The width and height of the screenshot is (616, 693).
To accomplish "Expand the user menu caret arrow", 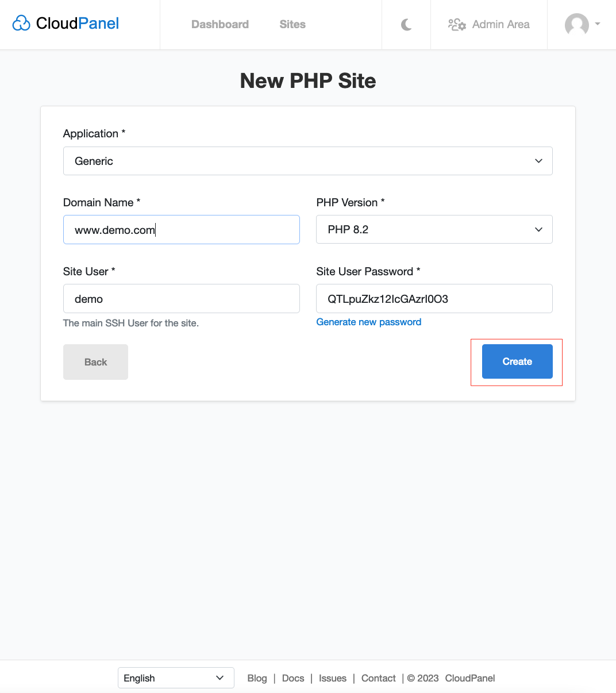I will point(598,24).
